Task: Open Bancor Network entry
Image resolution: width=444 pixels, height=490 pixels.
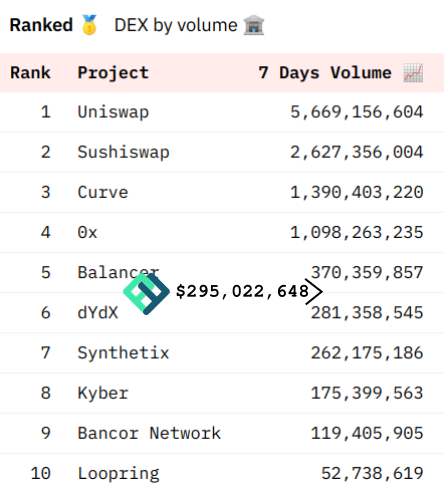Action: click(149, 433)
